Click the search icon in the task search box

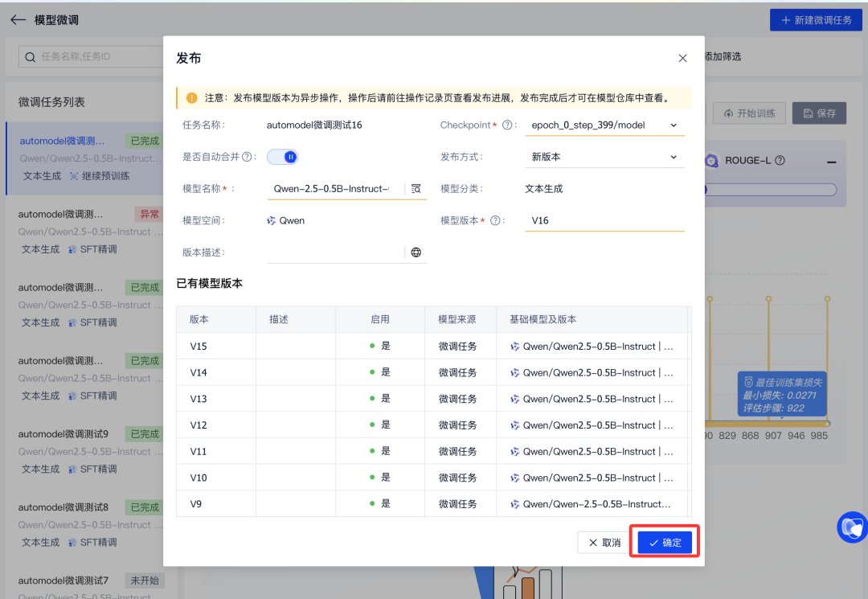30,57
